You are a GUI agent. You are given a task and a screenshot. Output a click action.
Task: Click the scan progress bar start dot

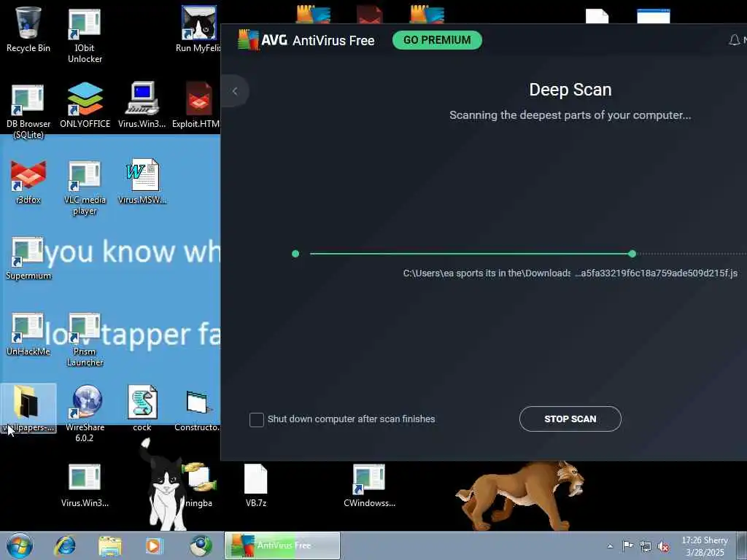point(295,254)
